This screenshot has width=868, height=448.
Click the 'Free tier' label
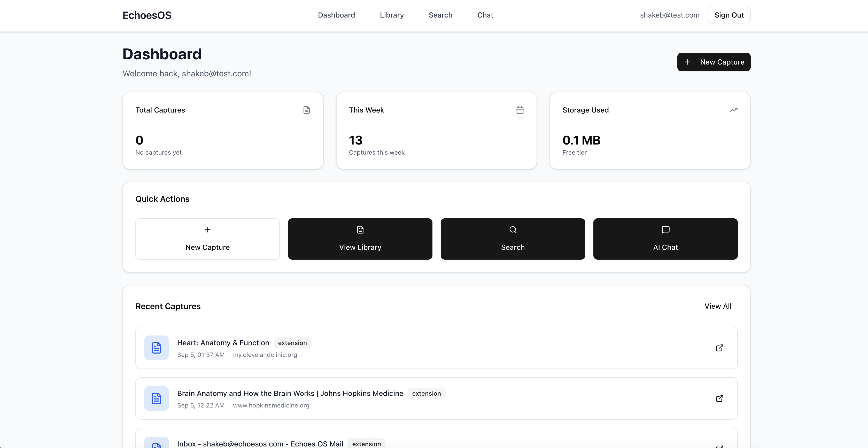(x=575, y=153)
